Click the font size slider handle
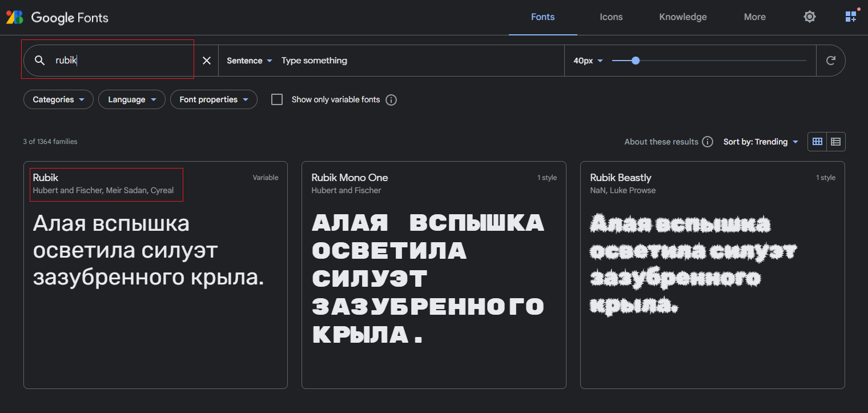This screenshot has width=868, height=413. coord(636,61)
